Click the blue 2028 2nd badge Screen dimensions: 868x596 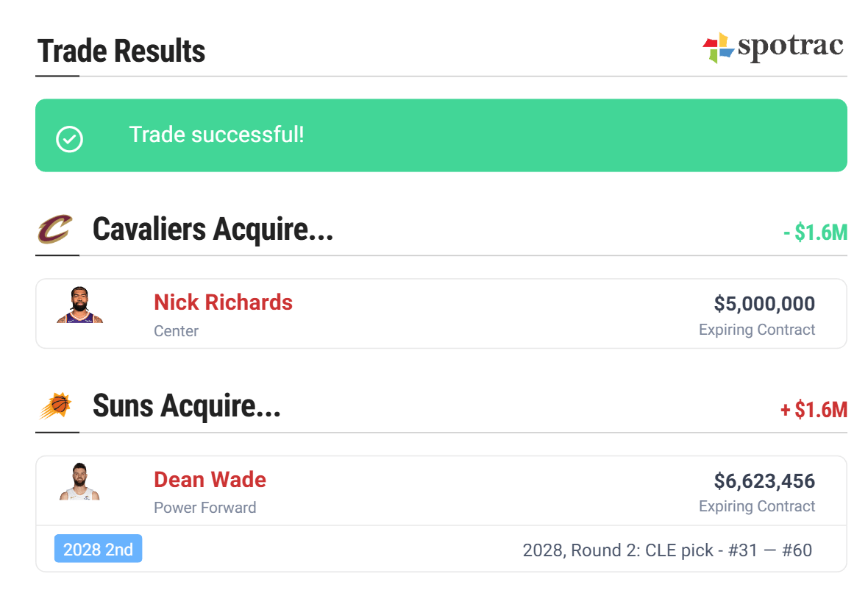(x=98, y=550)
